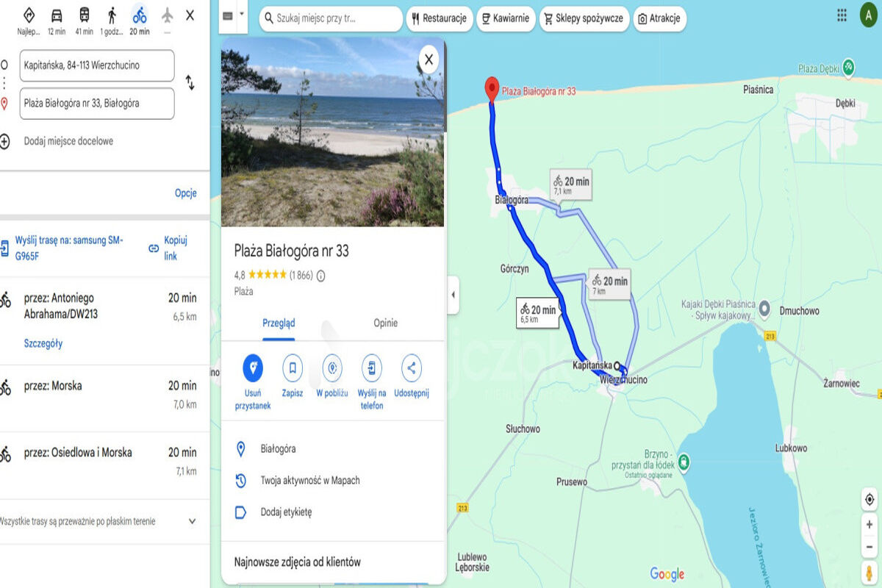
Task: Click the my-location button on map
Action: (870, 500)
